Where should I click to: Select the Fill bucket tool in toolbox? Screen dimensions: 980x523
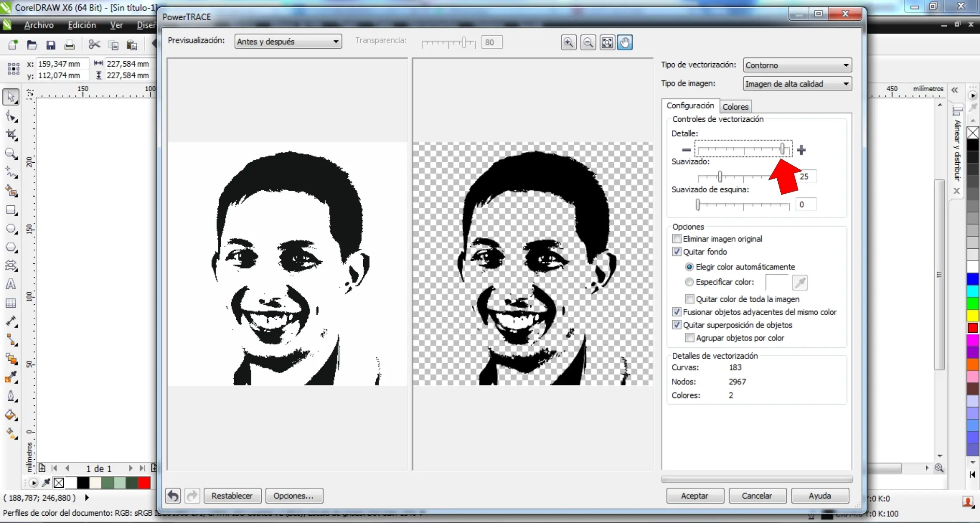point(11,415)
